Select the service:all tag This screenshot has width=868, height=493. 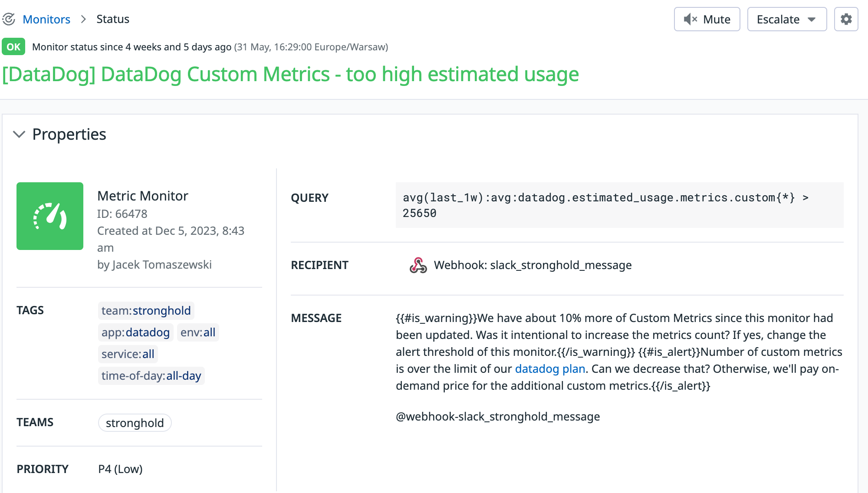(128, 354)
